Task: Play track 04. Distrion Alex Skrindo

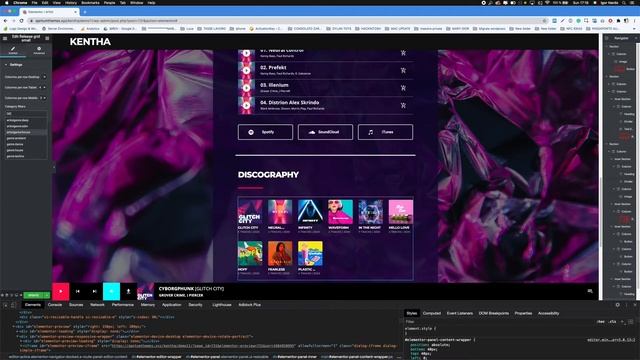Action: tap(247, 105)
